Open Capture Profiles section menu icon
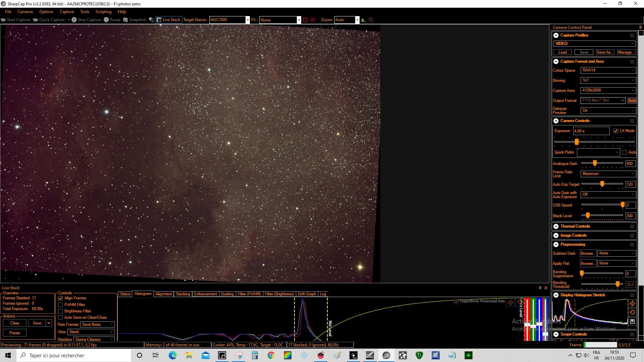This screenshot has width=644, height=362. pyautogui.click(x=632, y=35)
